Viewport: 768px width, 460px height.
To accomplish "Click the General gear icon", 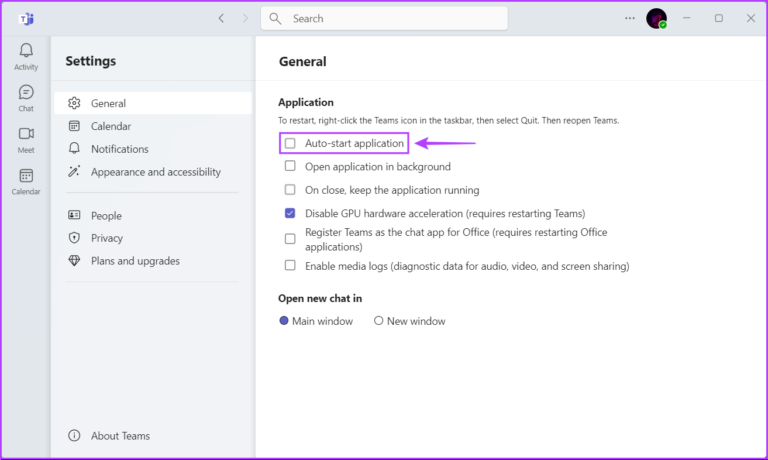I will point(74,103).
